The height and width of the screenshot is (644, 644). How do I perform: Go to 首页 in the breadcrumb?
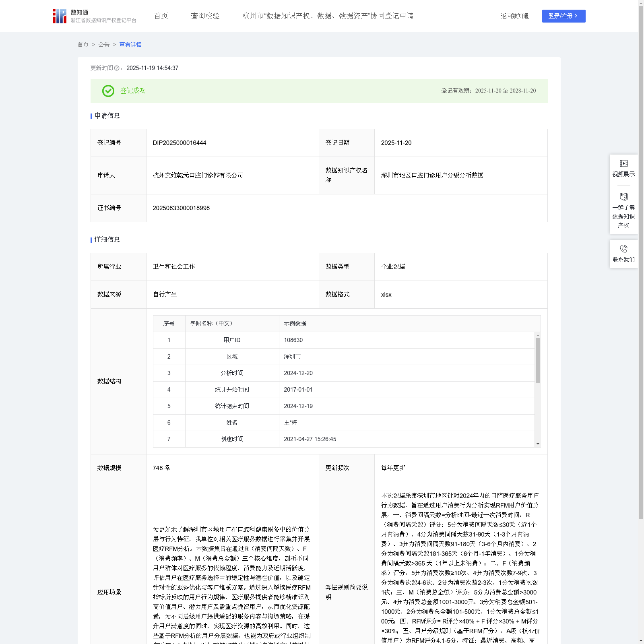[x=83, y=45]
